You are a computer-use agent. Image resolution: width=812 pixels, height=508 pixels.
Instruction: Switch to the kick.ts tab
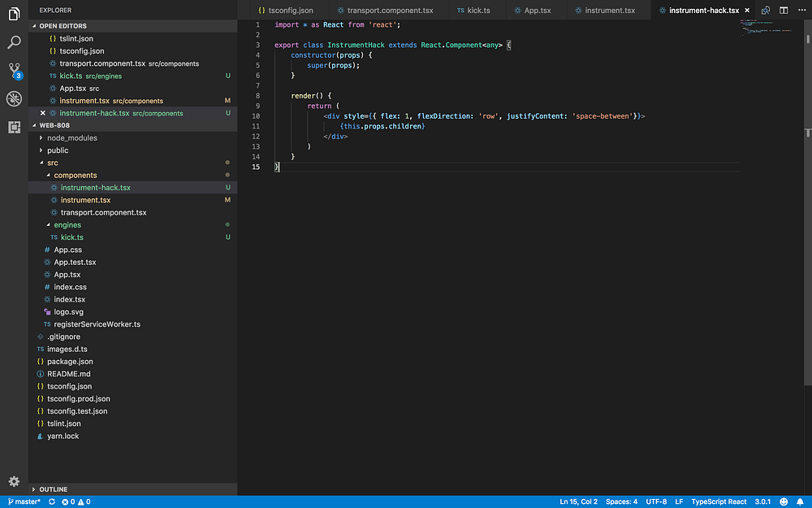(478, 11)
